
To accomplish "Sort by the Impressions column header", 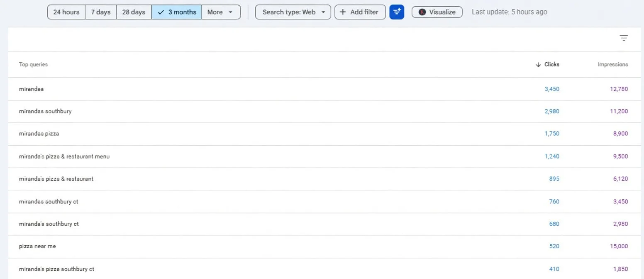I will (612, 64).
